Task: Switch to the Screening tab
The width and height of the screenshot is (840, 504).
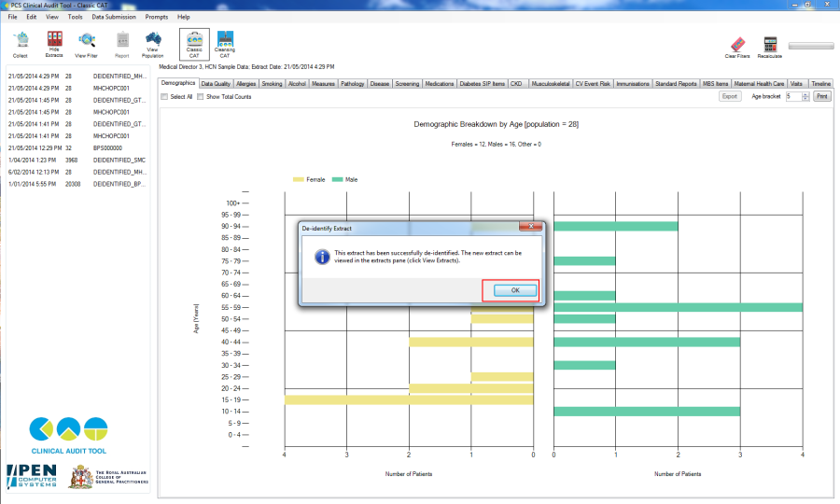Action: tap(407, 84)
